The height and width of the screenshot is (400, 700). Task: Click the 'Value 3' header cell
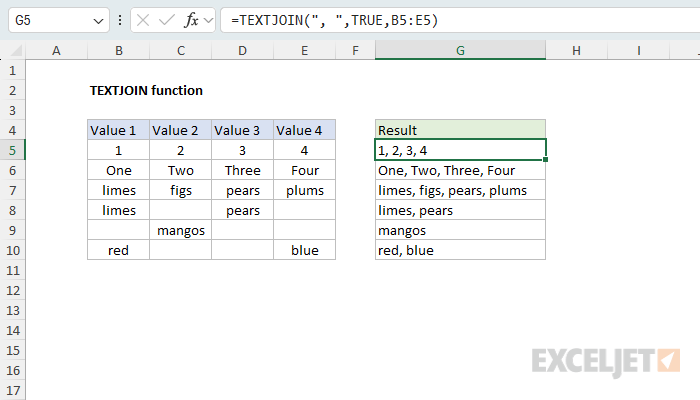coord(242,130)
